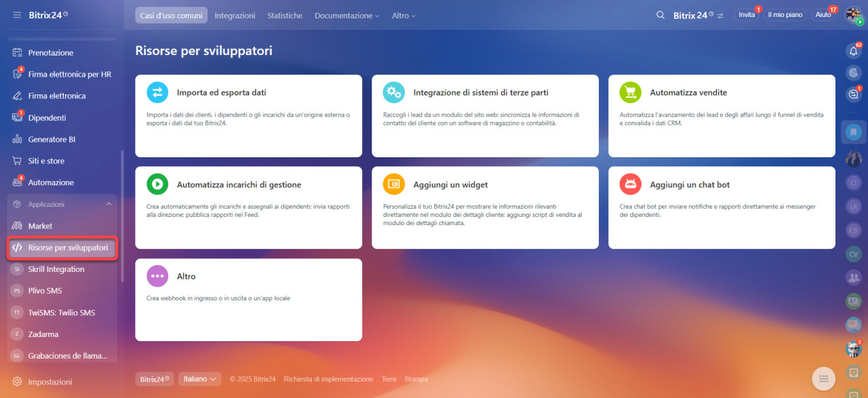Click the Aggiungi un chat bot icon

[x=631, y=184]
